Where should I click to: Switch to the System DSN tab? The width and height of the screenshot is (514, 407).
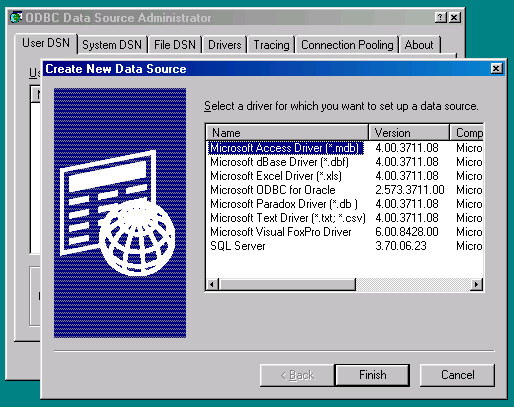[112, 45]
